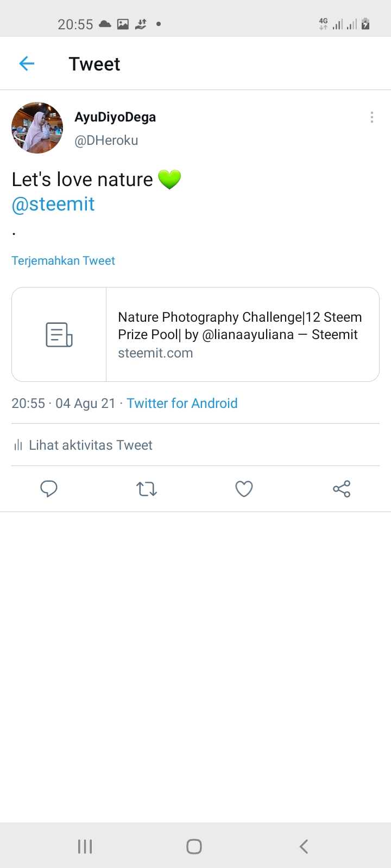Tap the back arrow in Tweet header
This screenshot has height=868, width=391.
click(27, 64)
